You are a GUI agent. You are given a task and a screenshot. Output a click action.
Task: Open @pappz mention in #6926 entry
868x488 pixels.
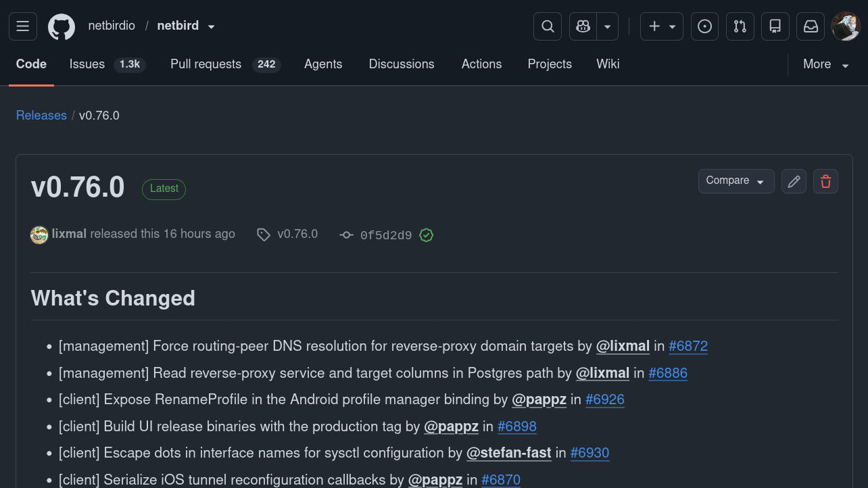[x=539, y=399]
